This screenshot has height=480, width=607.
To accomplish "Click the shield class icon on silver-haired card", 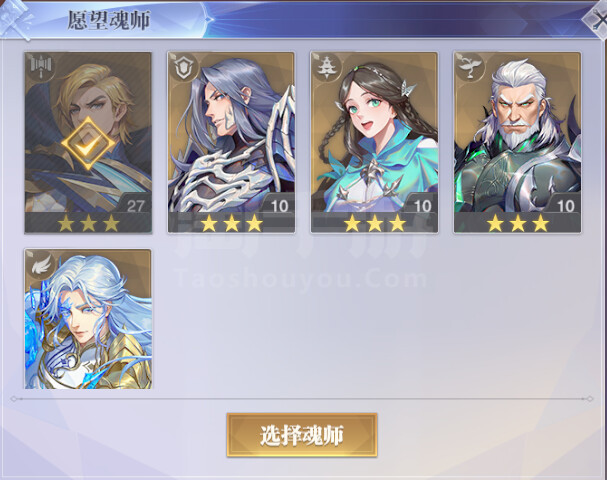I will click(x=183, y=67).
